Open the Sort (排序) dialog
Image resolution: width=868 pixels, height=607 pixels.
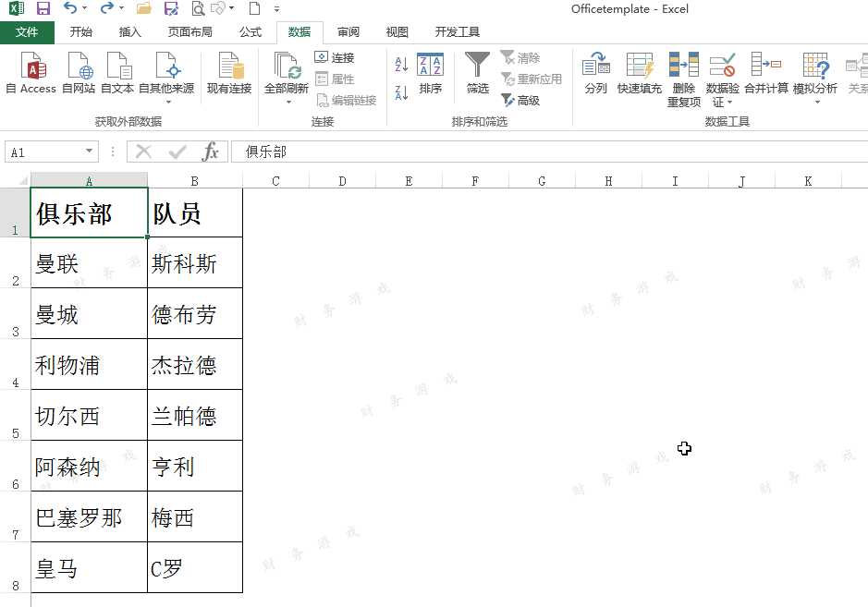(x=430, y=73)
